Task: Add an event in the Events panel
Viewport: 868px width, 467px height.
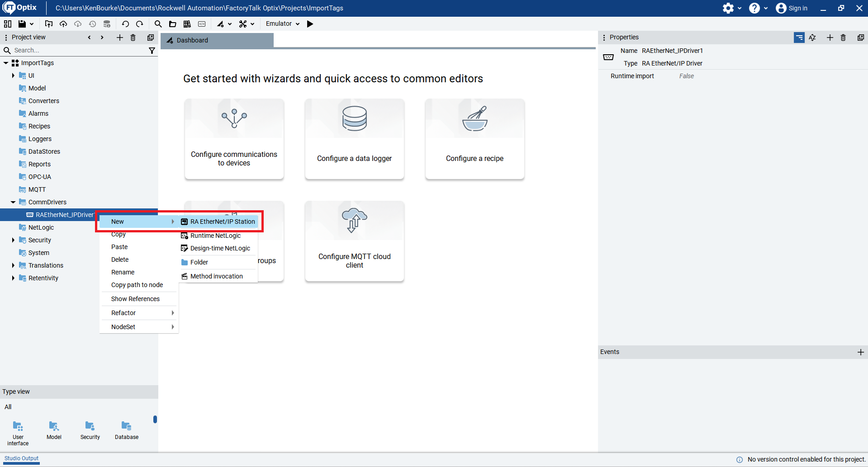Action: click(x=861, y=352)
